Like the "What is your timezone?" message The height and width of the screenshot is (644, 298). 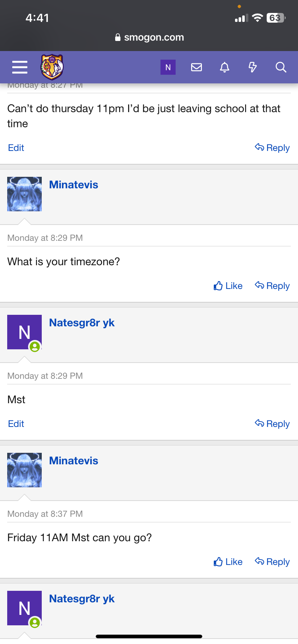tap(228, 286)
